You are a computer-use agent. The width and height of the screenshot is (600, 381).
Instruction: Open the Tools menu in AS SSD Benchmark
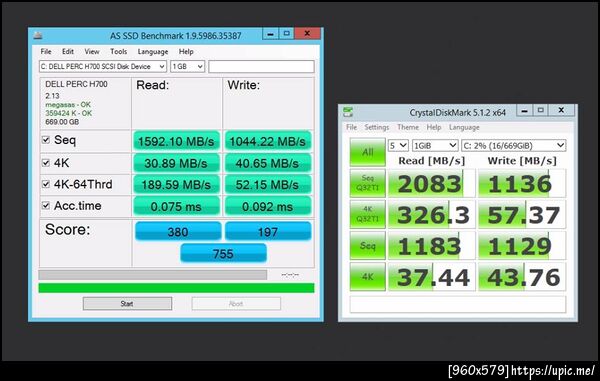[119, 52]
